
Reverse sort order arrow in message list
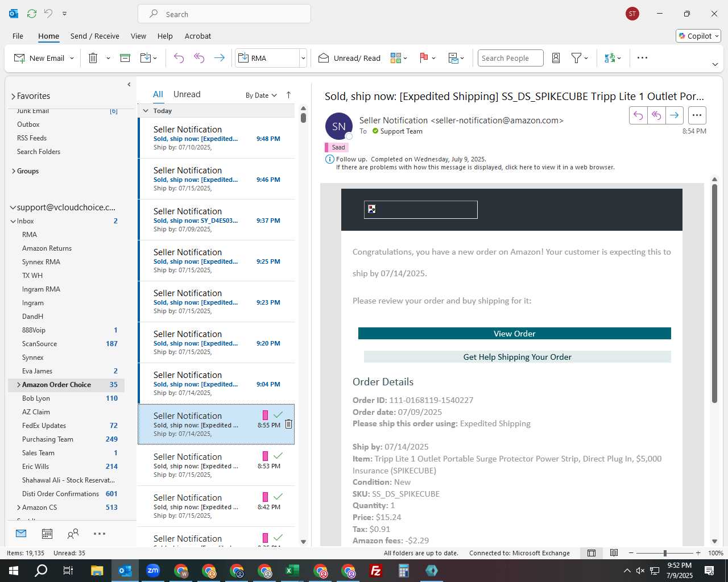coord(288,95)
